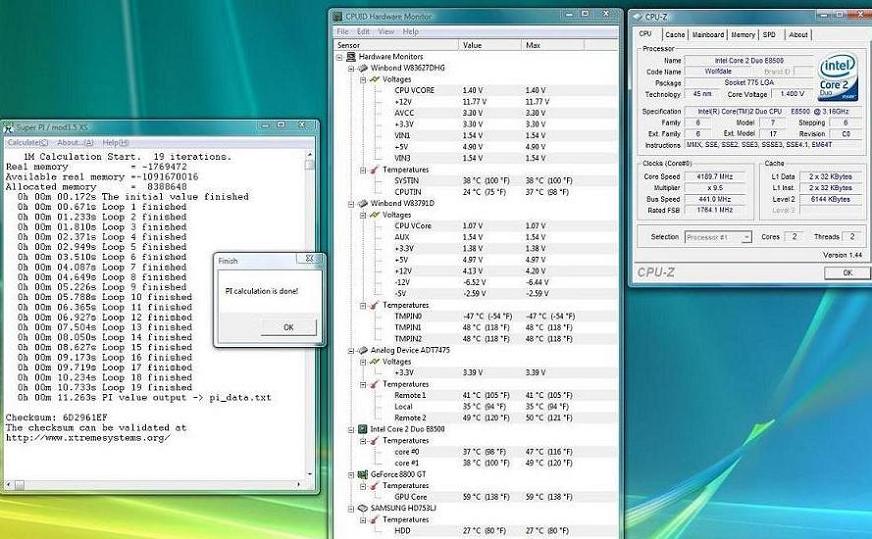Collapse the Intel Core 2 Duo E8500 node
Image resolution: width=872 pixels, height=539 pixels.
tap(351, 430)
